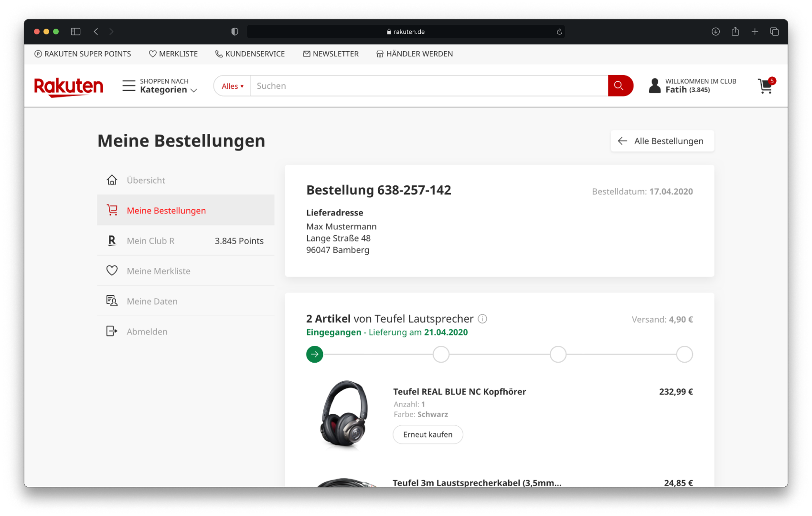Image resolution: width=812 pixels, height=516 pixels.
Task: Click the second delivery progress step
Action: [441, 355]
